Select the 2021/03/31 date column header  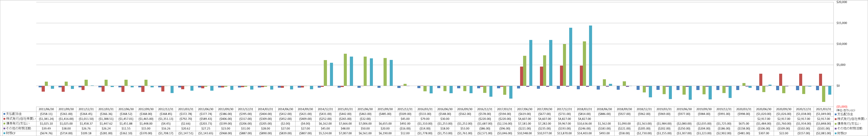(824, 109)
